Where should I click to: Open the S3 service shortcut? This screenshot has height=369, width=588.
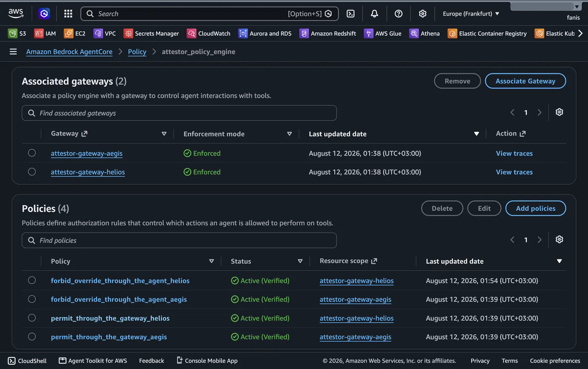17,33
